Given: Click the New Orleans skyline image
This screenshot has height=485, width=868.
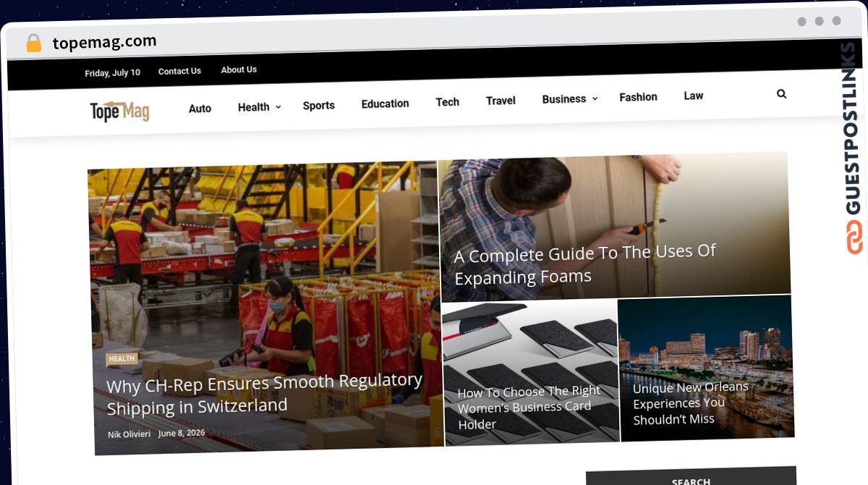Looking at the screenshot, I should [x=706, y=367].
